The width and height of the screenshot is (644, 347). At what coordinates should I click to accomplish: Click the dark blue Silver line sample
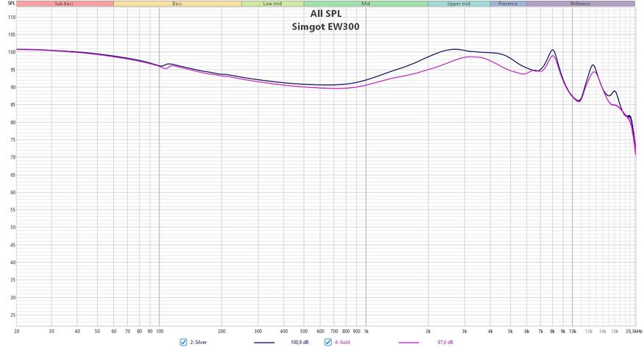point(264,343)
